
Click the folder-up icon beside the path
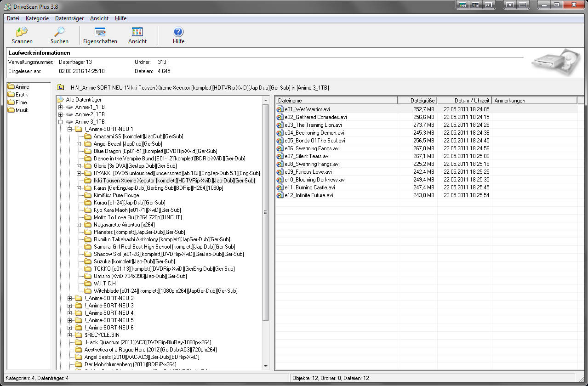60,87
